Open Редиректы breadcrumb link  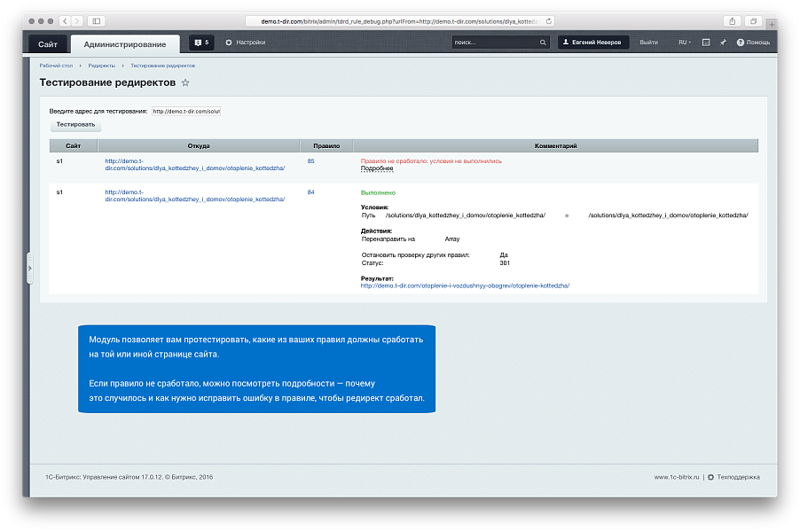(101, 66)
